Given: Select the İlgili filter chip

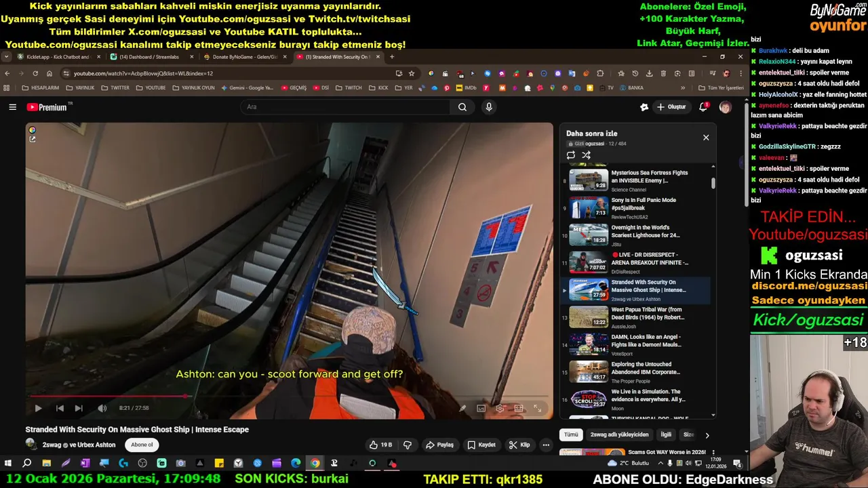Looking at the screenshot, I should point(666,435).
